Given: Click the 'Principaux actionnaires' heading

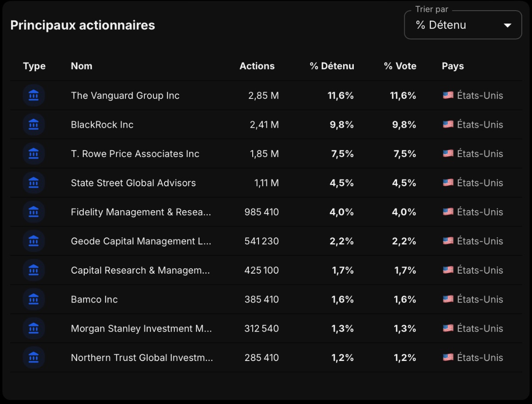Looking at the screenshot, I should click(x=83, y=25).
